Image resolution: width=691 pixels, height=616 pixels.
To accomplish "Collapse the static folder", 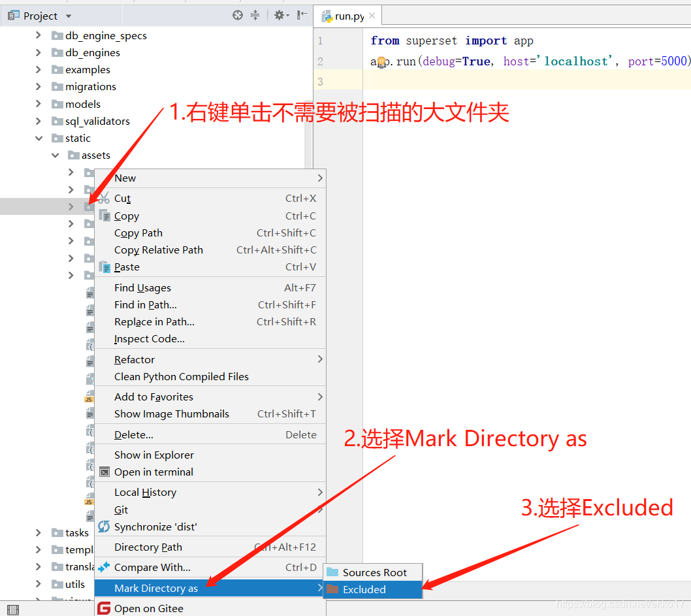I will 39,138.
